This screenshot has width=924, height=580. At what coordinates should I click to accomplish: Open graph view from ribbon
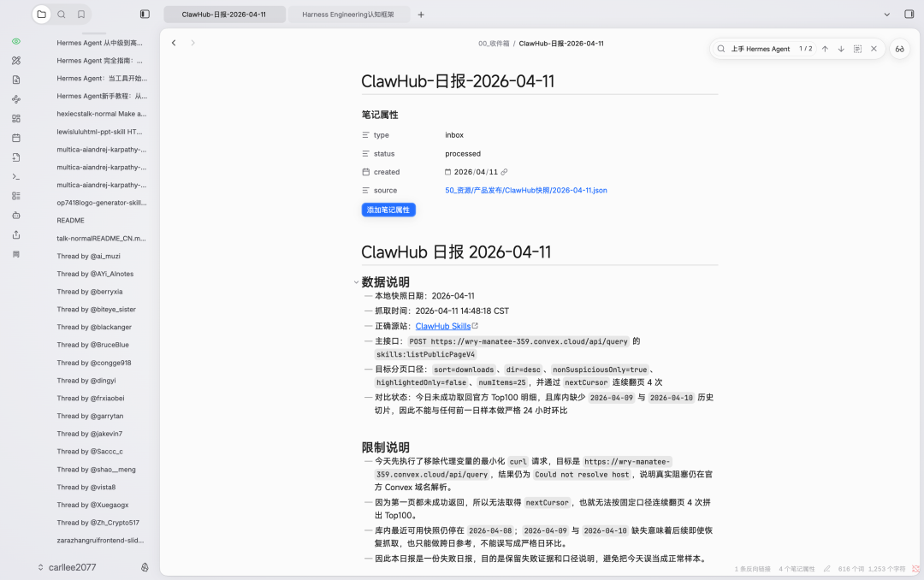[16, 99]
